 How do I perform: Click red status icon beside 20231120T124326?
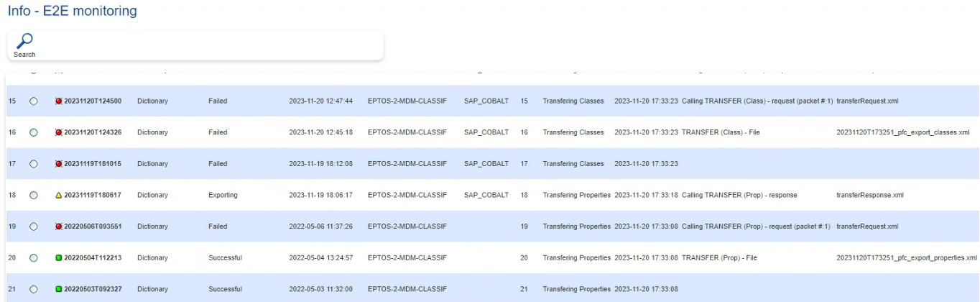tap(59, 133)
